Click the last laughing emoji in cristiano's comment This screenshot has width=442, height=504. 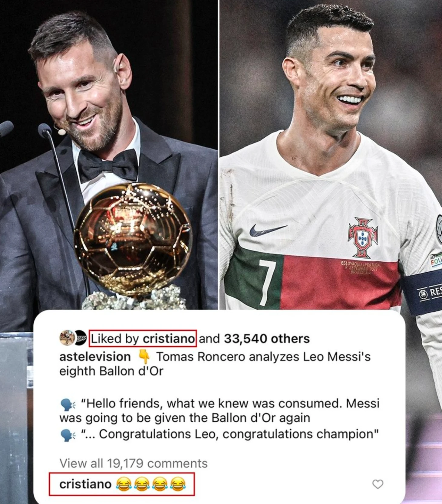178,484
